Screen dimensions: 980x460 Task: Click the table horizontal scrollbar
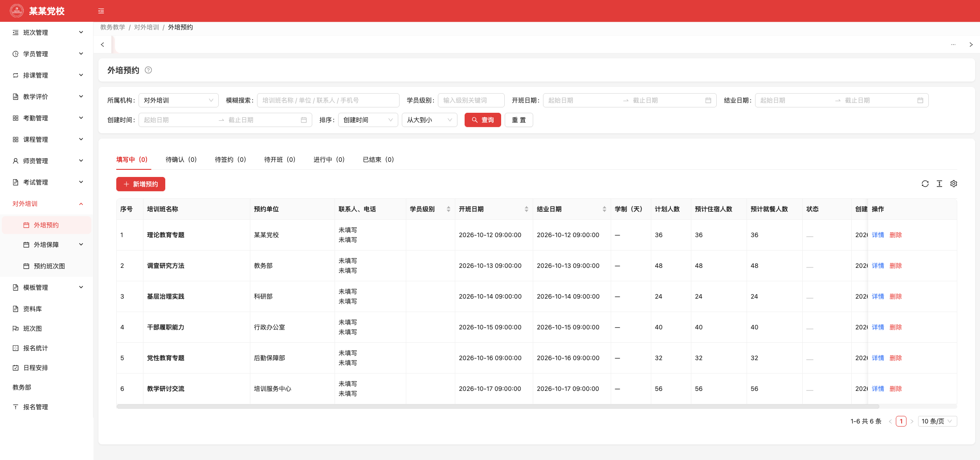pyautogui.click(x=498, y=407)
